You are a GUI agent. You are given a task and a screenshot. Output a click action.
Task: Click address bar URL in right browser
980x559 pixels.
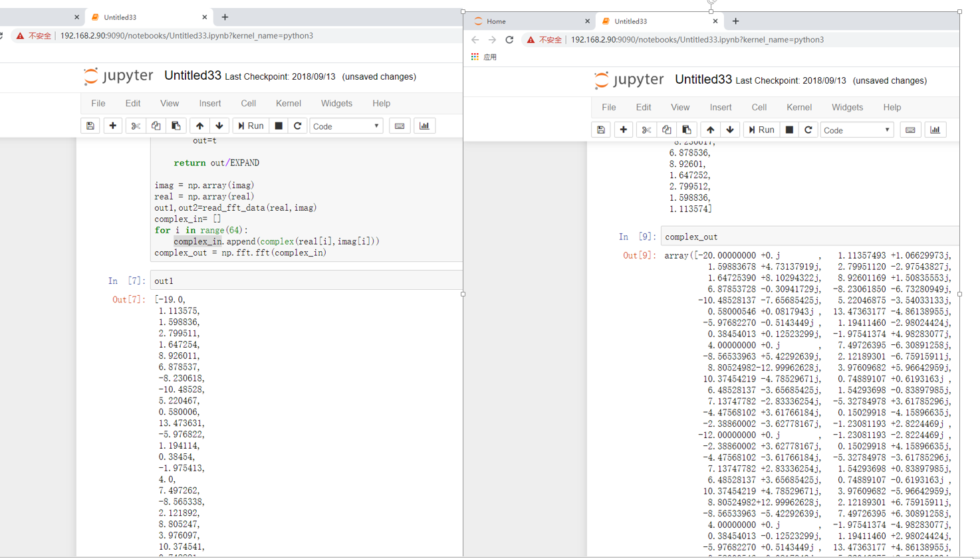pos(697,40)
